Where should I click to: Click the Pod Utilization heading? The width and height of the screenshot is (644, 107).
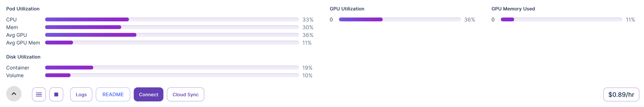(23, 9)
